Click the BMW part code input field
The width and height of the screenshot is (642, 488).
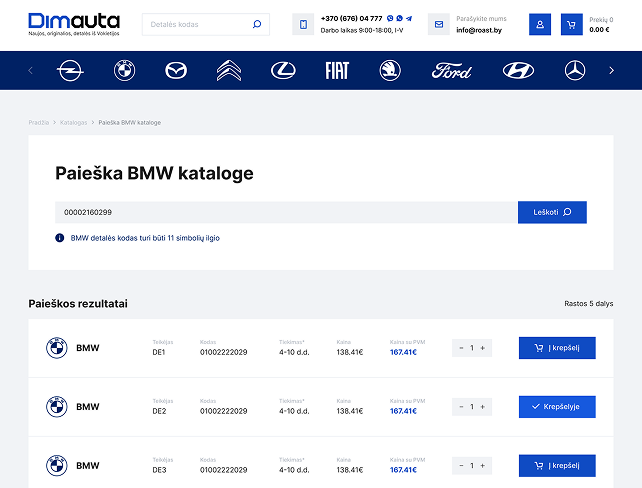[x=285, y=212]
